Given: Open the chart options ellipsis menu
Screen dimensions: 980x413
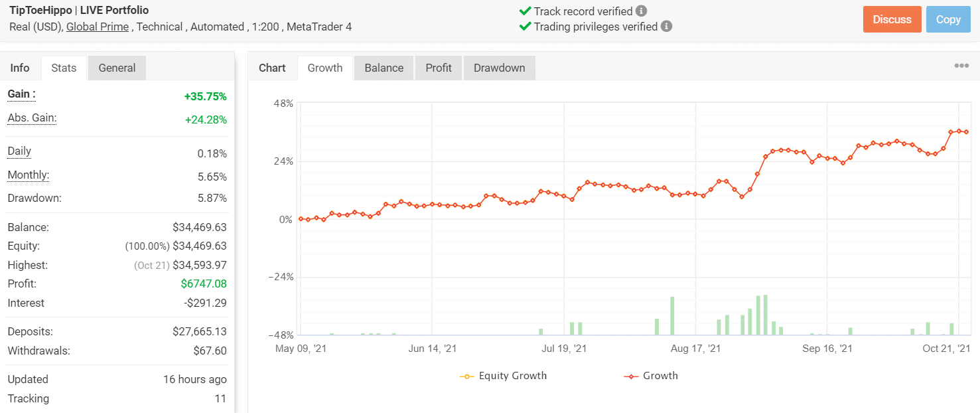Looking at the screenshot, I should tap(961, 66).
